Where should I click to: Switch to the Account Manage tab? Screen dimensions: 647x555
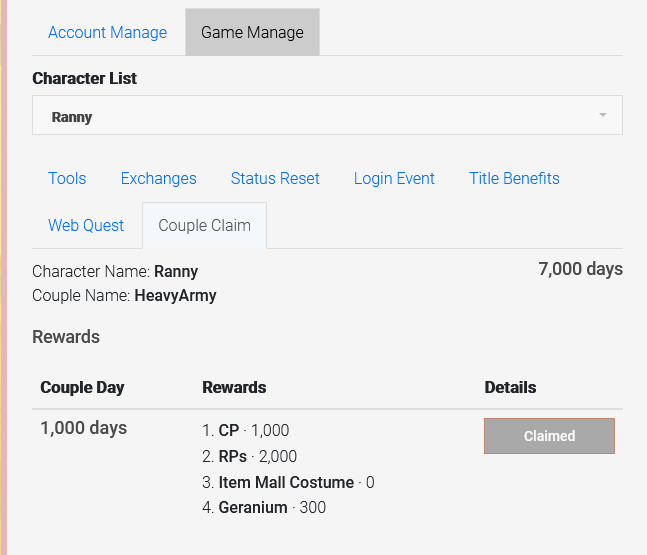point(107,32)
